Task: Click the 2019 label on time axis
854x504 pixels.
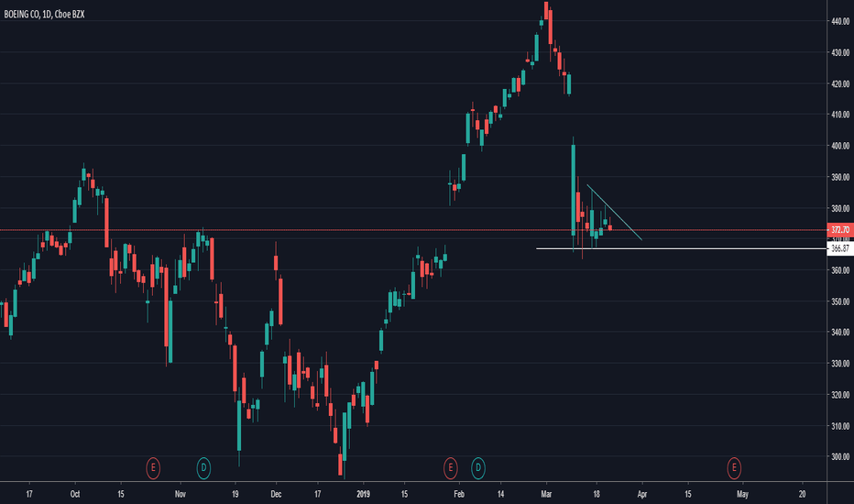Action: point(363,494)
